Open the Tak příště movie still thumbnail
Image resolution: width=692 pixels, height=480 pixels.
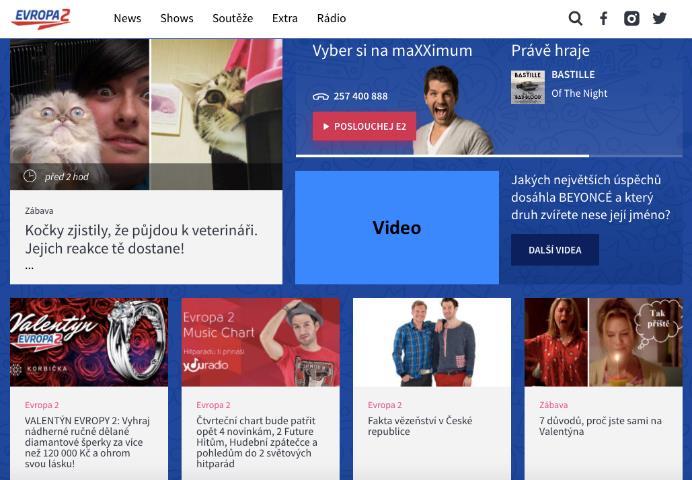tap(603, 342)
